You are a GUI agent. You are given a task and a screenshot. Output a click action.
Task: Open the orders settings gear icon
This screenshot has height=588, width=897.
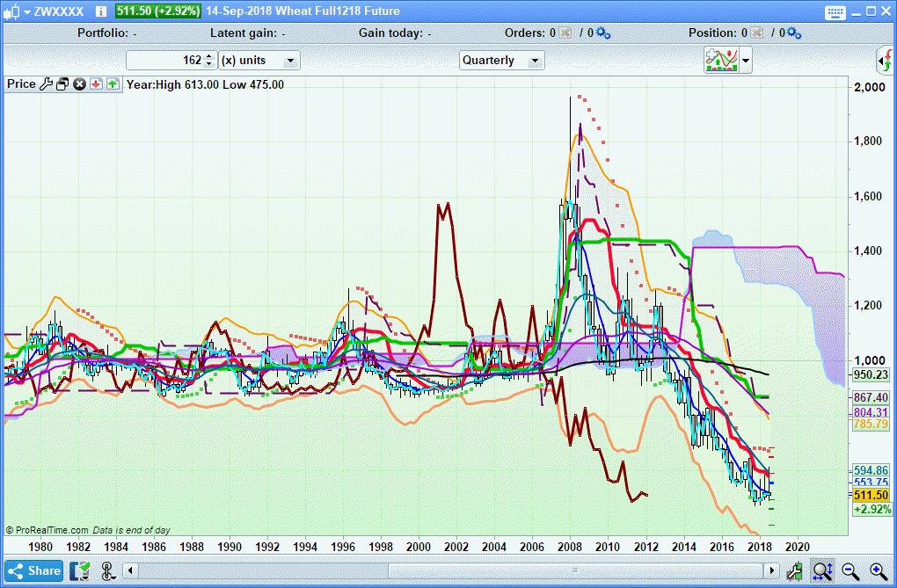603,33
